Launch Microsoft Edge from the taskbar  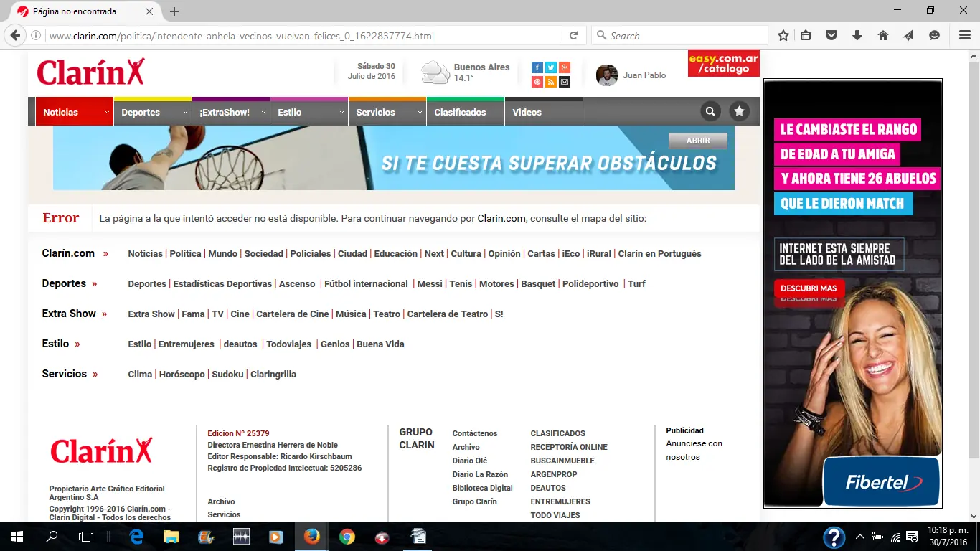[136, 537]
